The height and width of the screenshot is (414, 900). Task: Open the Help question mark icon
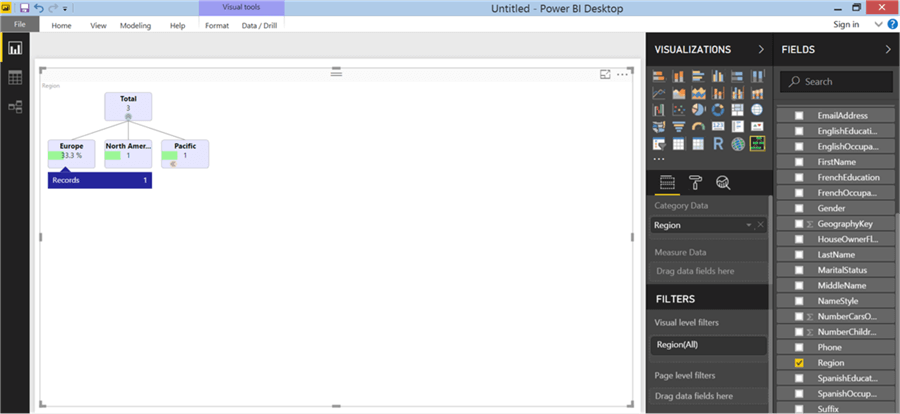(893, 24)
